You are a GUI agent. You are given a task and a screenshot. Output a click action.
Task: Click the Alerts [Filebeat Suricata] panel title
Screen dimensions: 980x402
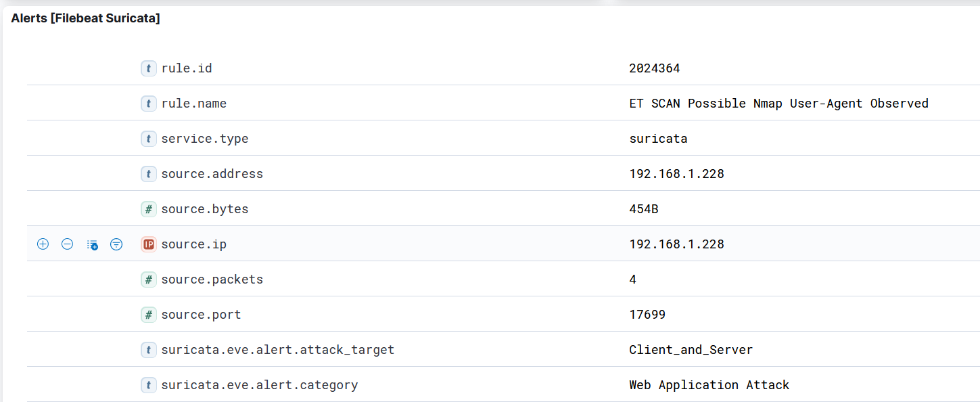85,19
